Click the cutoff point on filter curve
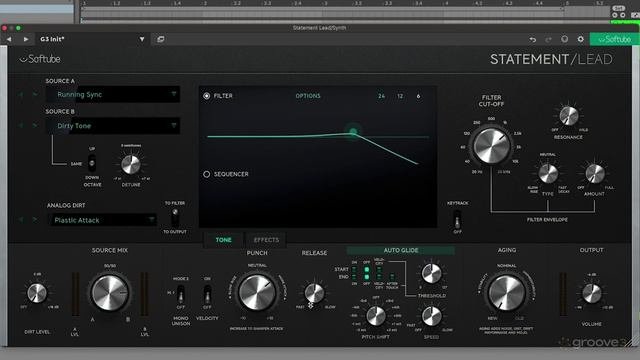The width and height of the screenshot is (640, 360). pos(353,132)
